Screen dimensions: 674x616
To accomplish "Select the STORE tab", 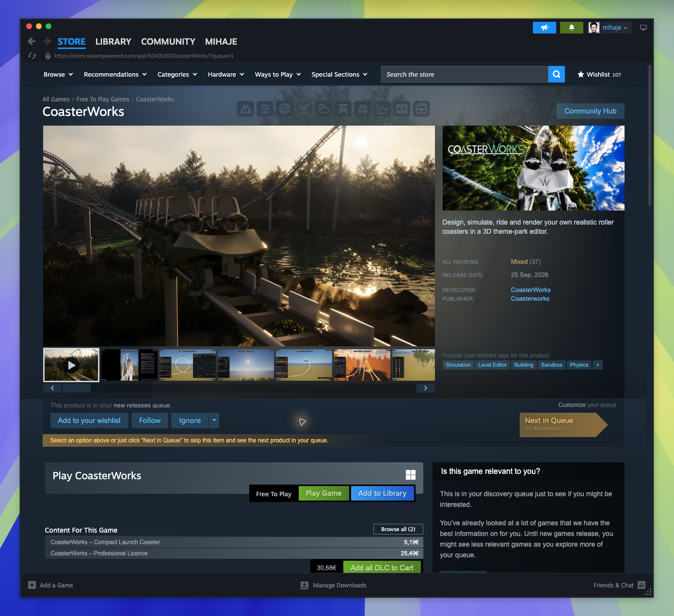I will point(72,42).
